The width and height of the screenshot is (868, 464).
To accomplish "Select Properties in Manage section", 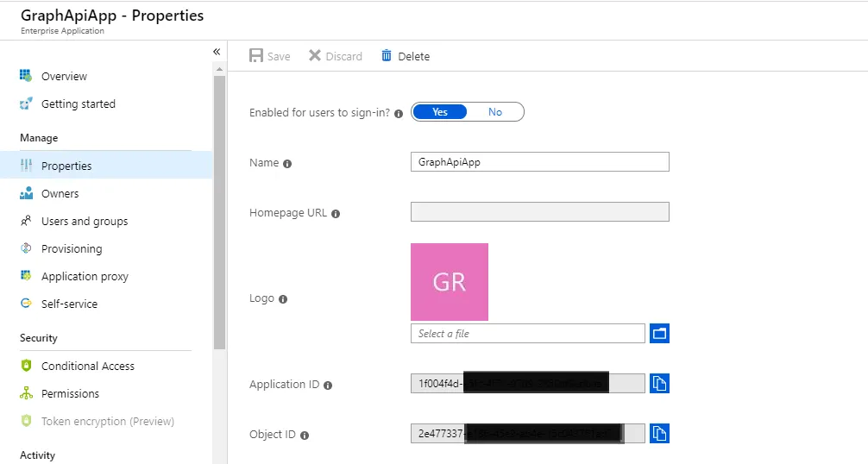I will tap(106, 166).
